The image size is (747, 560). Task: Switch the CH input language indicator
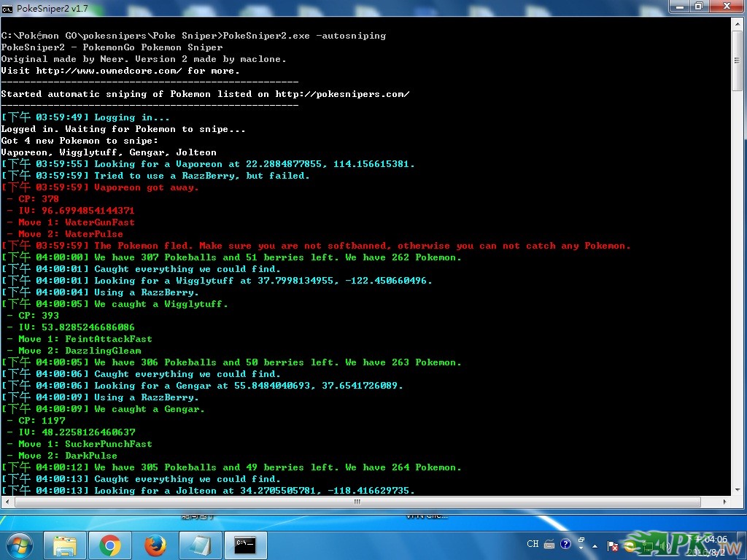coord(533,544)
